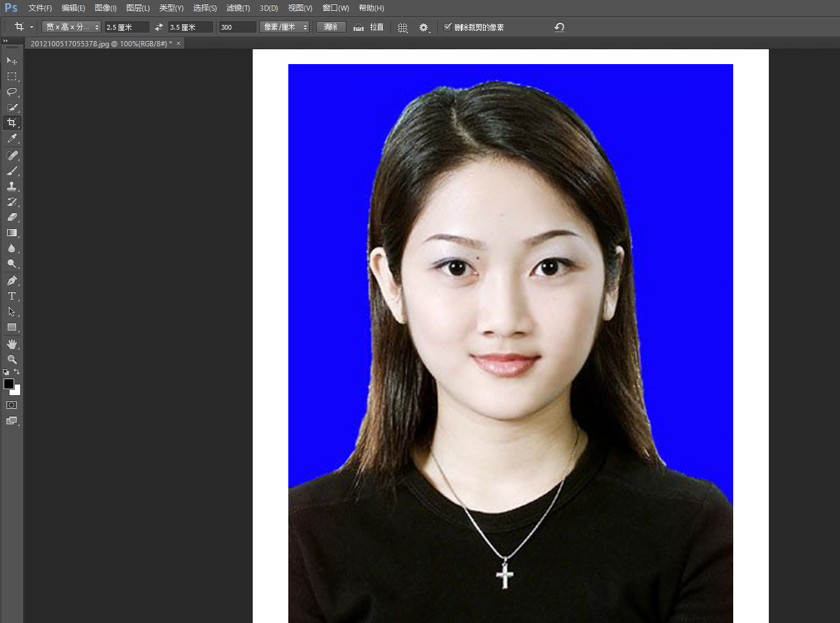The image size is (840, 623).
Task: Open the crop ratio preset dropdown
Action: coord(71,27)
